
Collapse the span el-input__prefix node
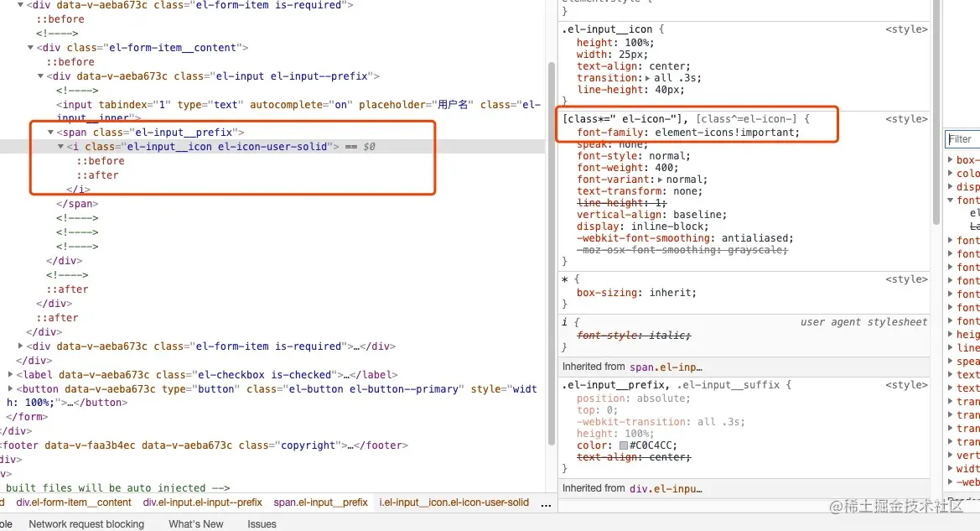50,132
